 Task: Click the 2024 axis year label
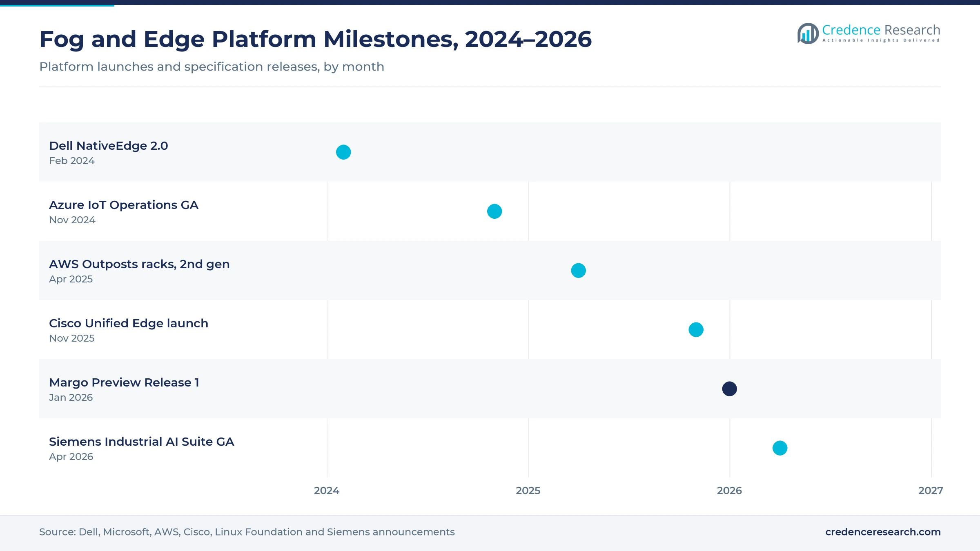[327, 491]
